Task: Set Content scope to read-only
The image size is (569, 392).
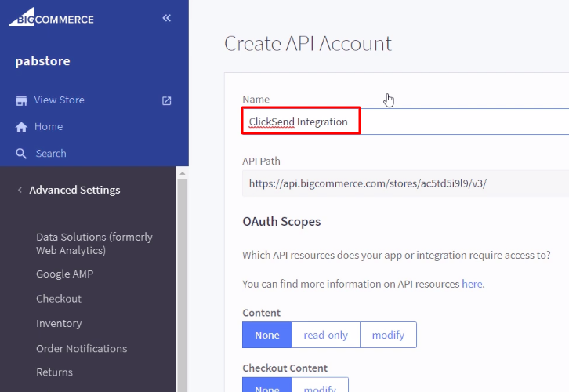Action: click(325, 335)
